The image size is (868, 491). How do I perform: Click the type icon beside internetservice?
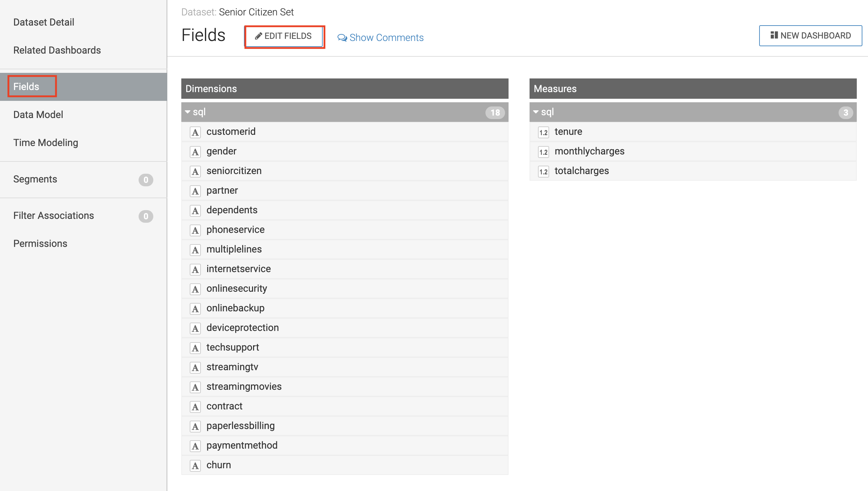pos(195,269)
